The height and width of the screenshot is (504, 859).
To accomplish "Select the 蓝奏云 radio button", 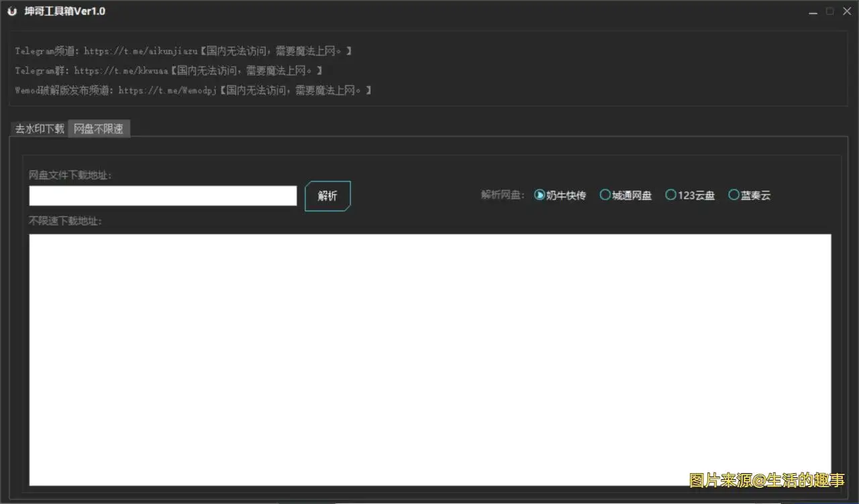I will (734, 195).
